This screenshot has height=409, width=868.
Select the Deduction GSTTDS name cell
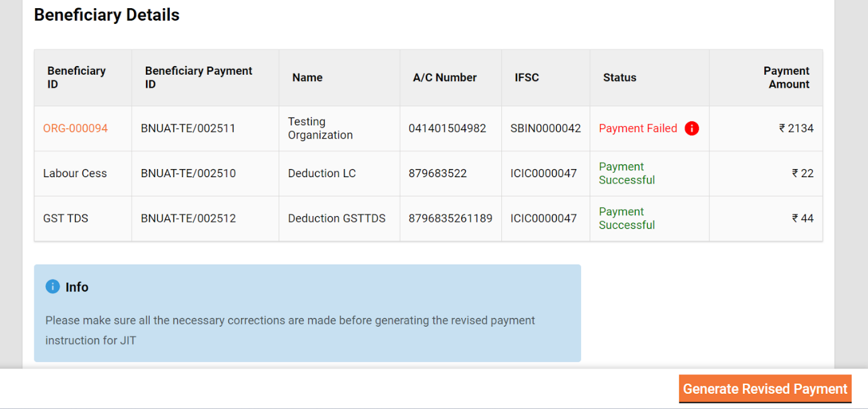pyautogui.click(x=337, y=219)
